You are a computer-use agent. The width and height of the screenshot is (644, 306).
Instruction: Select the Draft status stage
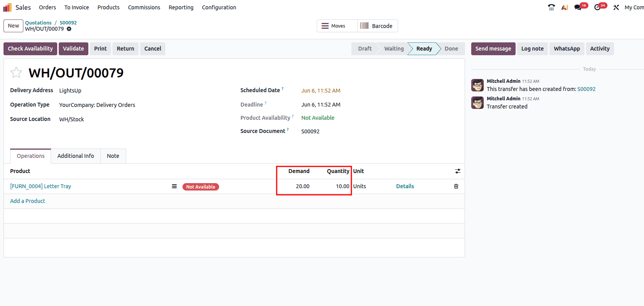(x=365, y=49)
